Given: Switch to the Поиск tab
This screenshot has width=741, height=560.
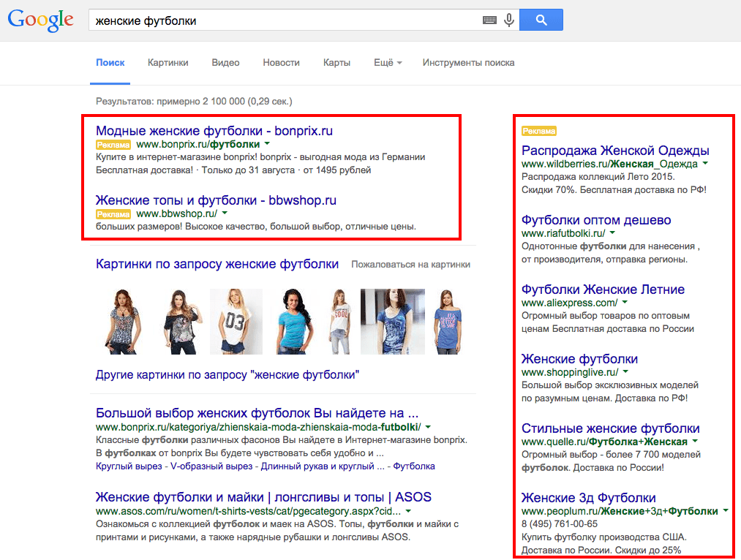Looking at the screenshot, I should tap(110, 62).
